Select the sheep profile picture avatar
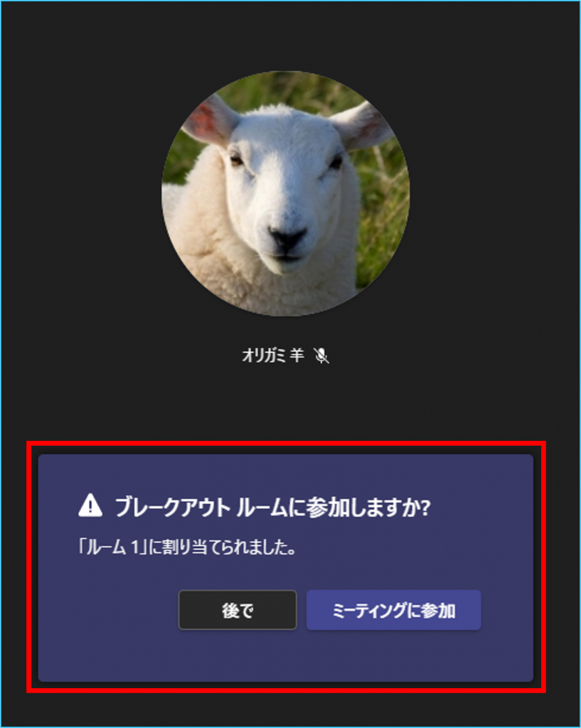581x728 pixels. (x=286, y=193)
